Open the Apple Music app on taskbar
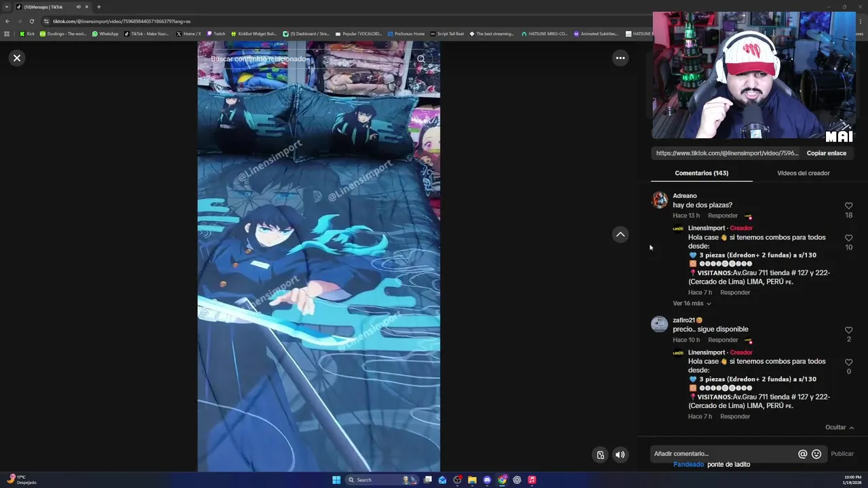 [x=532, y=480]
